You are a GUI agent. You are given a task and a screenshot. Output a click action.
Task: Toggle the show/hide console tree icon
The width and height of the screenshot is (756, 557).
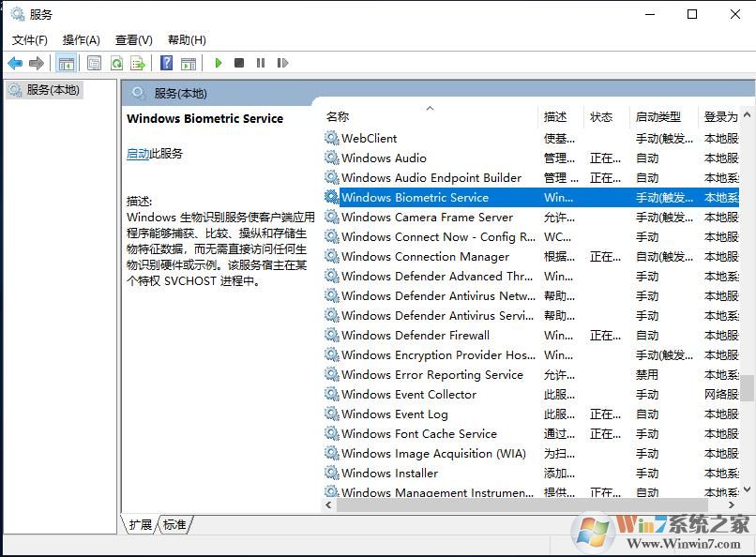66,63
